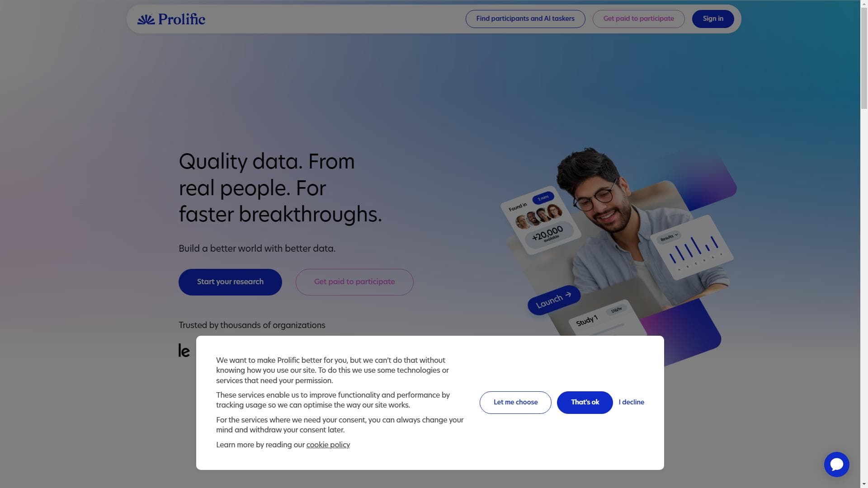Click the page vertical scrollbar
868x488 pixels.
coord(864,244)
